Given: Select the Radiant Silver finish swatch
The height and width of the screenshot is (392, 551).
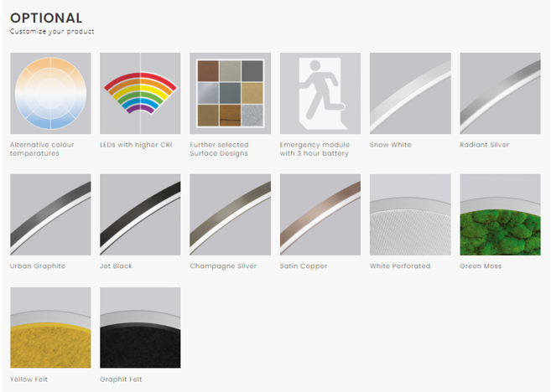Looking at the screenshot, I should click(x=500, y=93).
